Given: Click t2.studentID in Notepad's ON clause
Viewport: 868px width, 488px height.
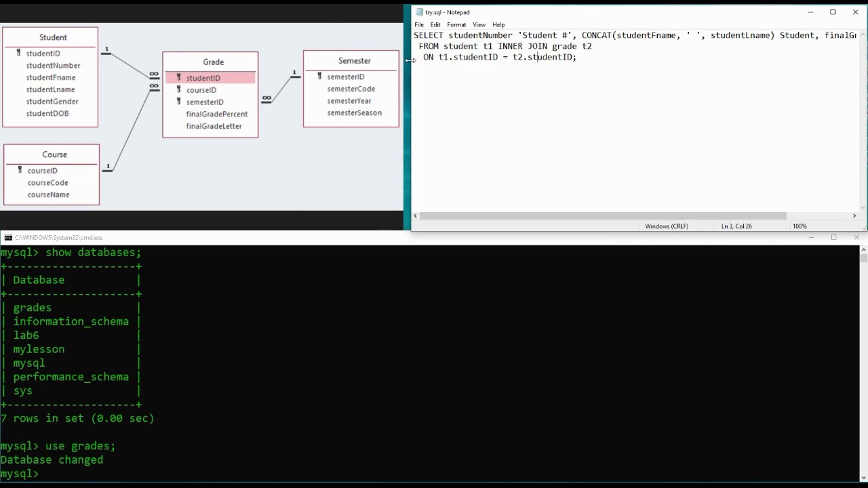Looking at the screenshot, I should click(x=542, y=57).
